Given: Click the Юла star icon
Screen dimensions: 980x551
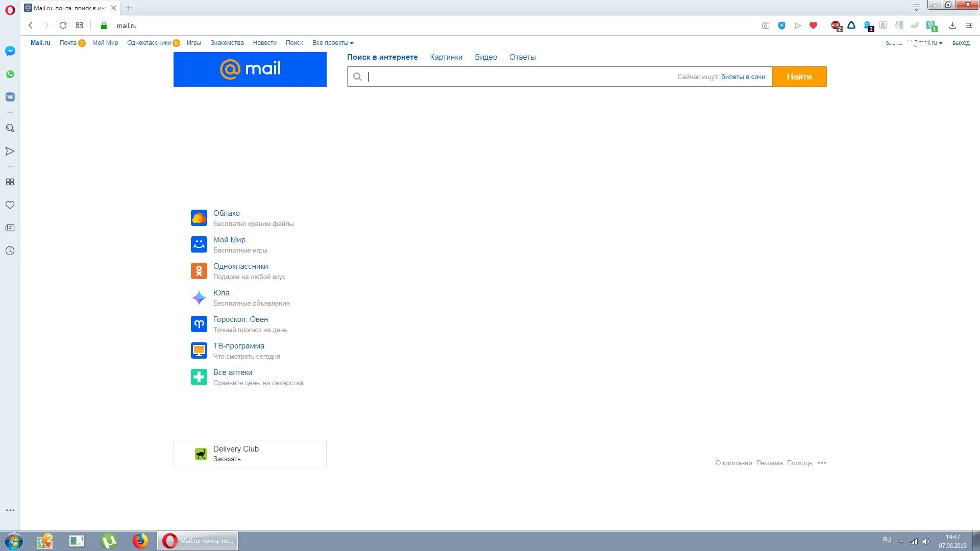Looking at the screenshot, I should (x=199, y=297).
